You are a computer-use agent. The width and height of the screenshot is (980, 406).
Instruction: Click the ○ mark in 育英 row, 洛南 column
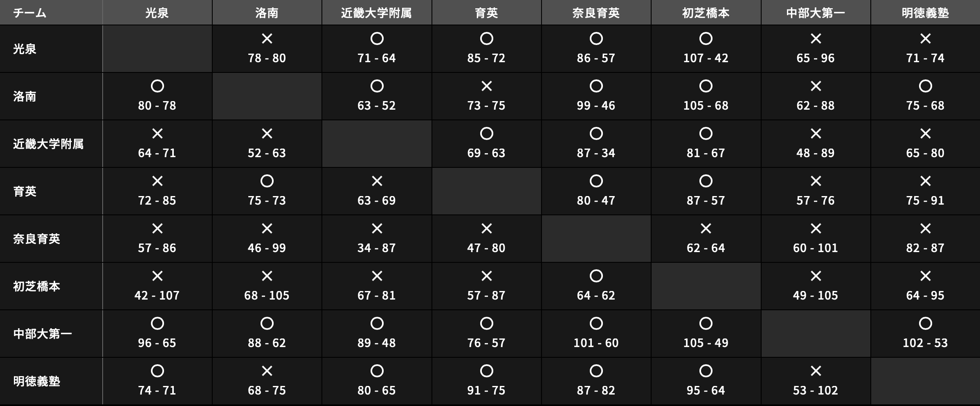point(267,181)
